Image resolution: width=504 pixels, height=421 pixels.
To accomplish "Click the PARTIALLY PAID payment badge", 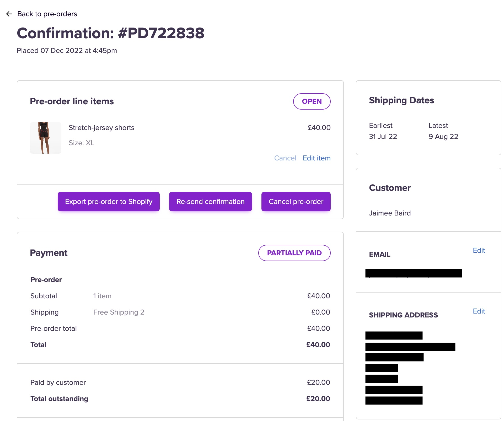I will tap(294, 253).
